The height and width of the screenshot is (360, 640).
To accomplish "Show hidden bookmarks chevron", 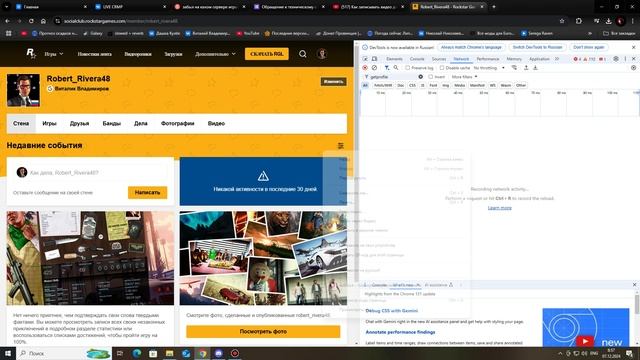I will click(x=590, y=33).
